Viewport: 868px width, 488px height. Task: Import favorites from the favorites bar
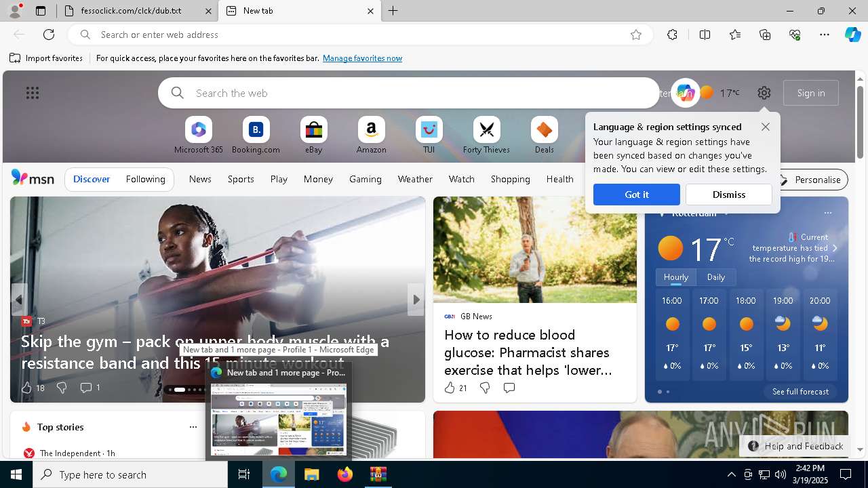[x=46, y=58]
